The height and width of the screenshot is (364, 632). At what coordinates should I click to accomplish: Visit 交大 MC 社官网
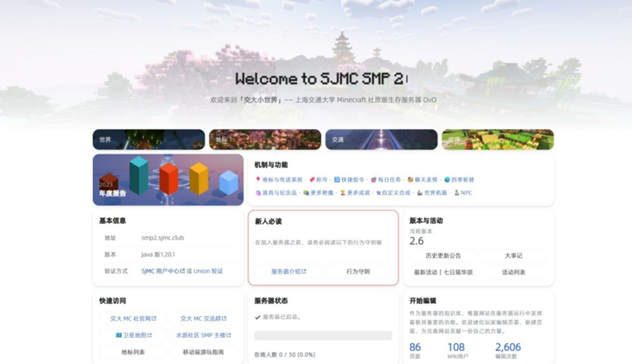point(133,319)
